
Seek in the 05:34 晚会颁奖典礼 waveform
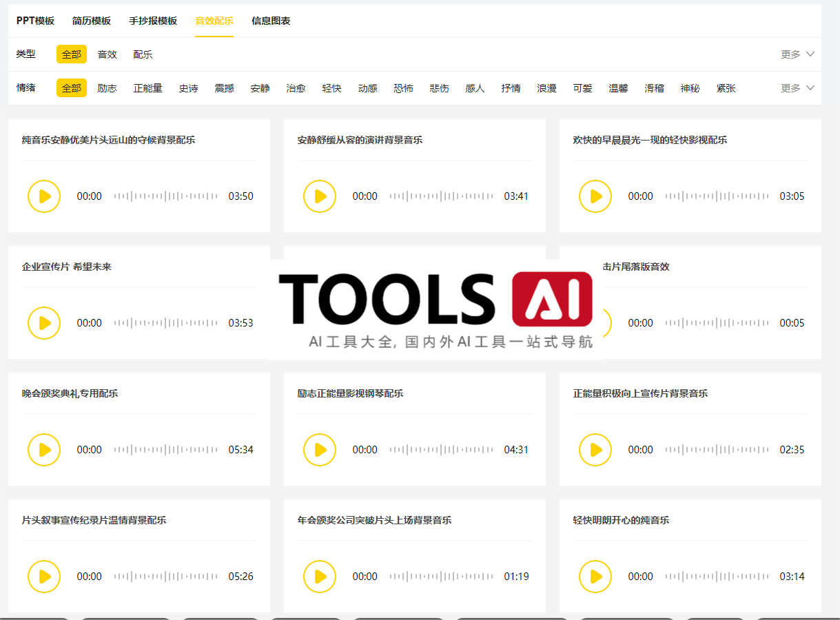165,450
